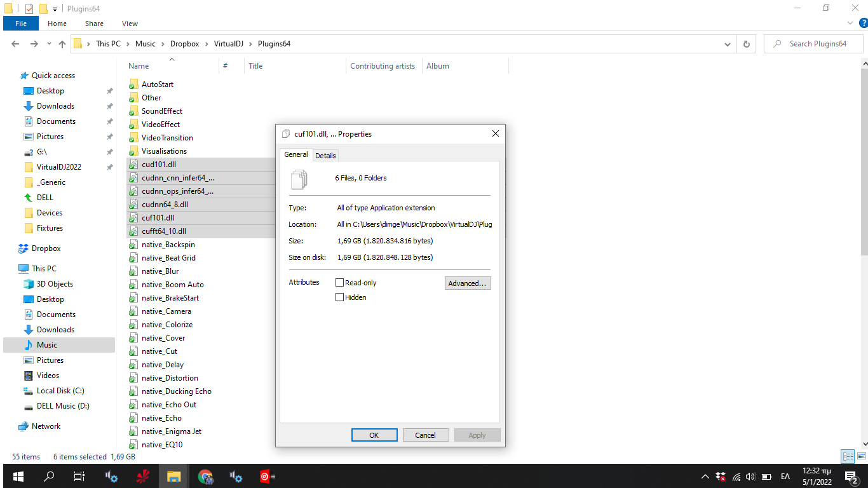The width and height of the screenshot is (868, 488).
Task: Open Chrome from the taskbar
Action: click(x=205, y=476)
